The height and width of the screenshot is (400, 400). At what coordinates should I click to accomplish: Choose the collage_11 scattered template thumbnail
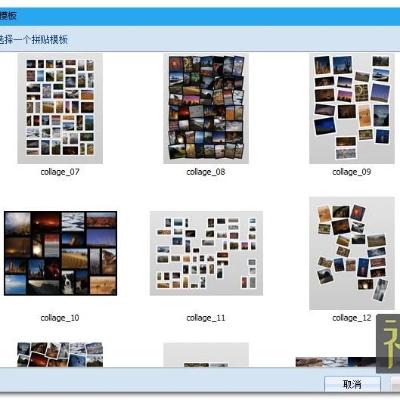coord(206,253)
